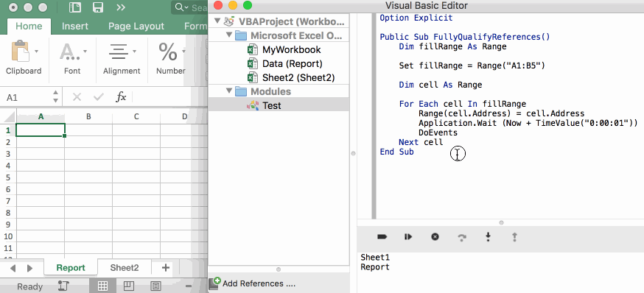Click the search magnifier icon in Excel

(x=180, y=7)
